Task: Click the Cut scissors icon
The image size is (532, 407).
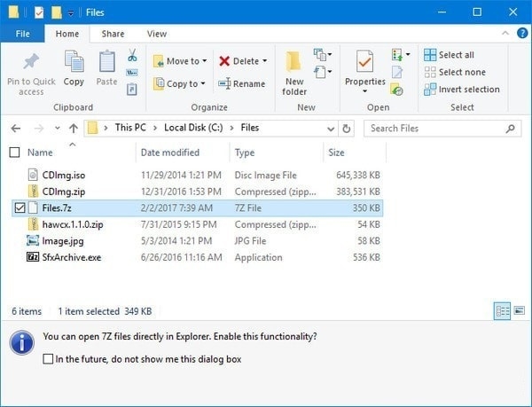Action: tap(132, 55)
